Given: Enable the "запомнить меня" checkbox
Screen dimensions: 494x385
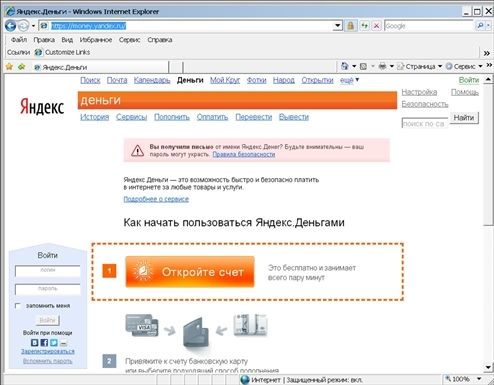Looking at the screenshot, I should (18, 306).
